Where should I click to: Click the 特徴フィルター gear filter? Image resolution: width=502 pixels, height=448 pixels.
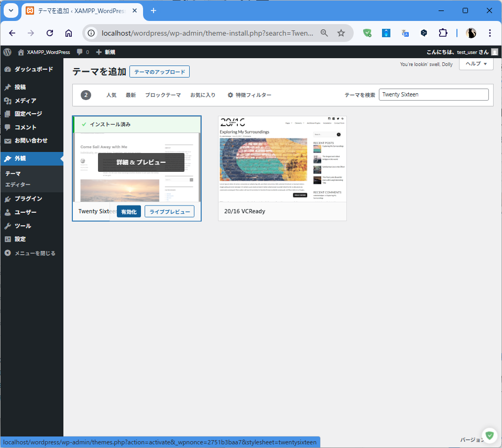[249, 95]
